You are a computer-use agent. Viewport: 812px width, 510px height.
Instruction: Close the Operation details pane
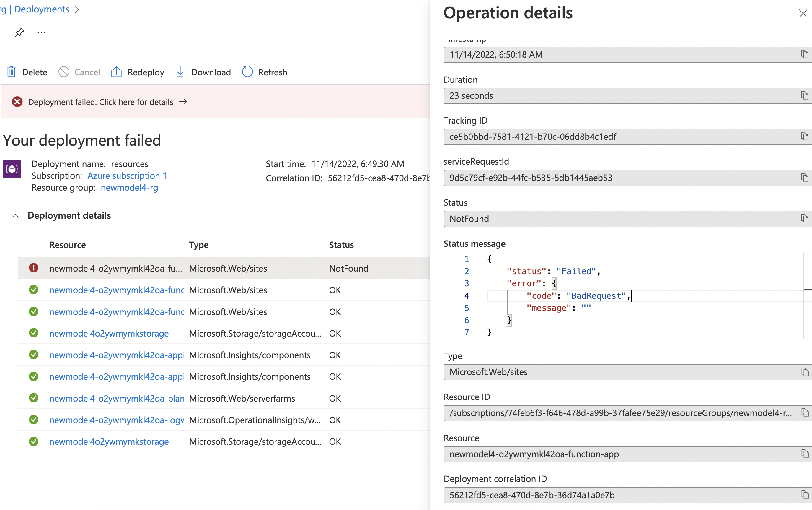click(x=803, y=14)
